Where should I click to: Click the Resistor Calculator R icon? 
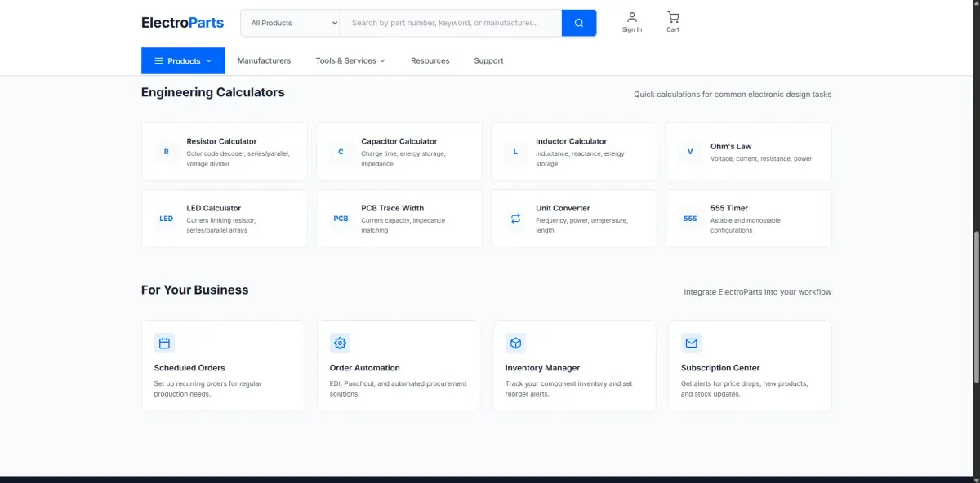pyautogui.click(x=167, y=152)
